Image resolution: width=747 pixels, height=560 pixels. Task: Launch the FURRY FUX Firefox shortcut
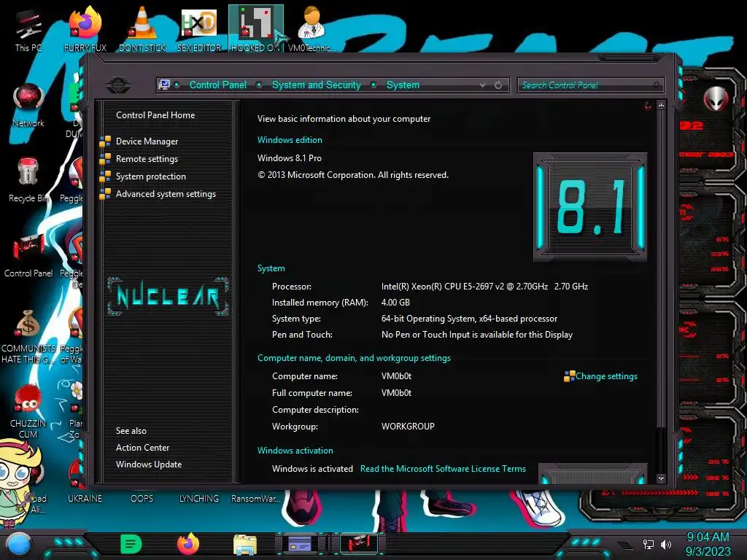coord(85,28)
